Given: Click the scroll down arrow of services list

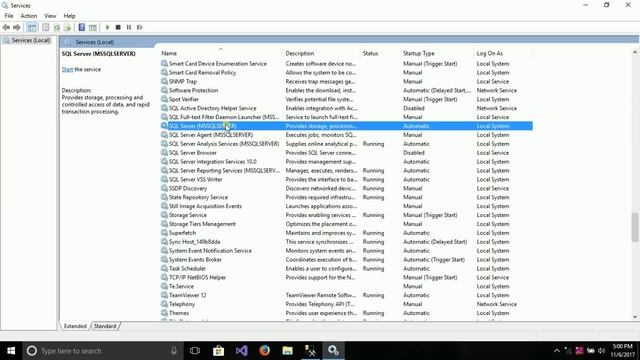Looking at the screenshot, I should click(635, 317).
